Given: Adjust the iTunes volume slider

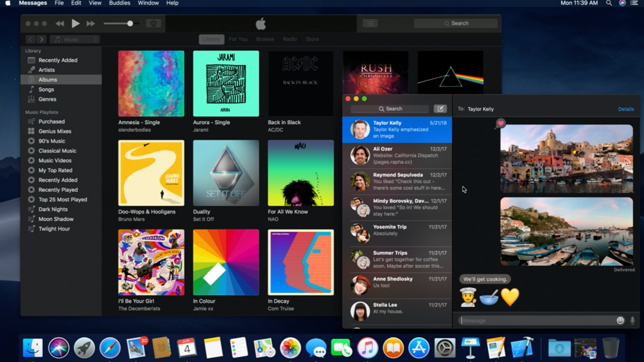Looking at the screenshot, I should pyautogui.click(x=130, y=24).
